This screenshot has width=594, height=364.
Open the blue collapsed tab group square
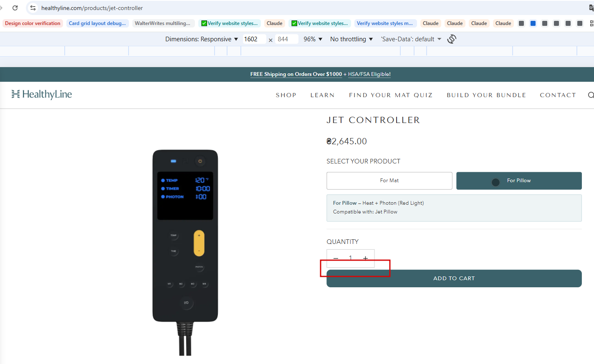pyautogui.click(x=533, y=23)
